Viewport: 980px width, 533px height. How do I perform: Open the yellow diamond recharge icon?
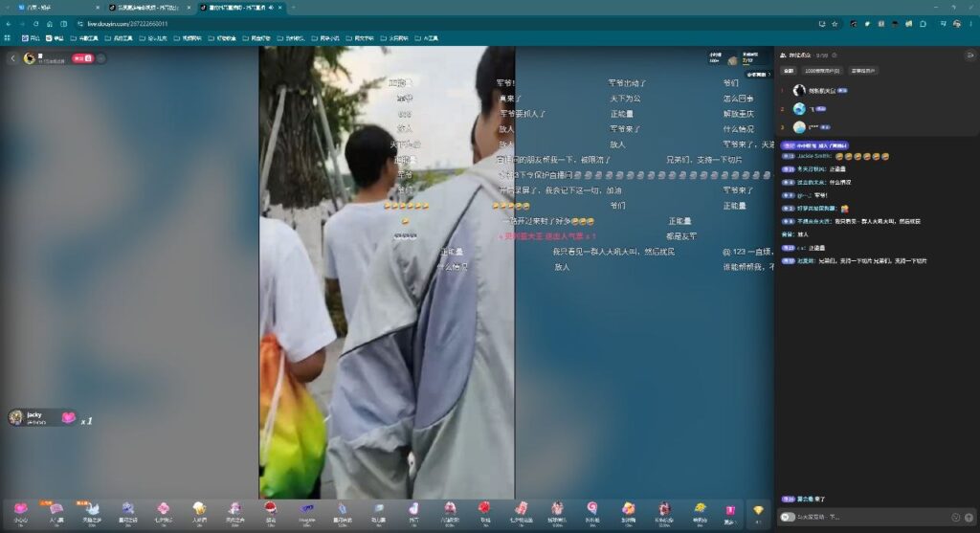[x=758, y=510]
